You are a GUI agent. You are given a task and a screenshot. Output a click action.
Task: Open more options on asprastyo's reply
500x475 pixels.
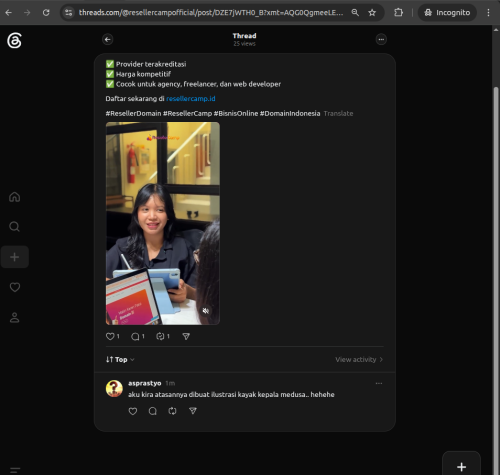pyautogui.click(x=379, y=383)
